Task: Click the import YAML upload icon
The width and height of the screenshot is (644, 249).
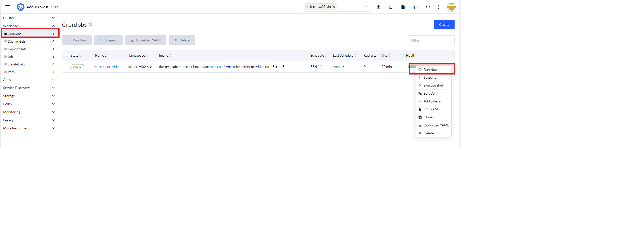Action: (378, 7)
